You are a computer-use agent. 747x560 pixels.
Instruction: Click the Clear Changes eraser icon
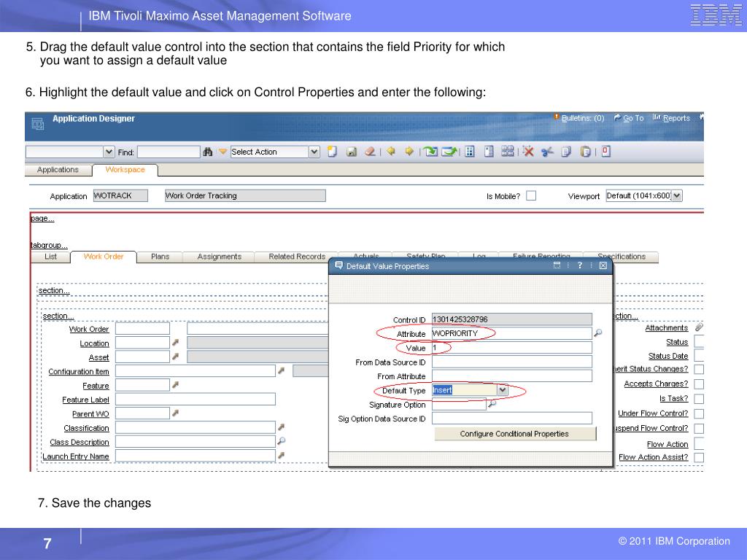click(x=370, y=152)
